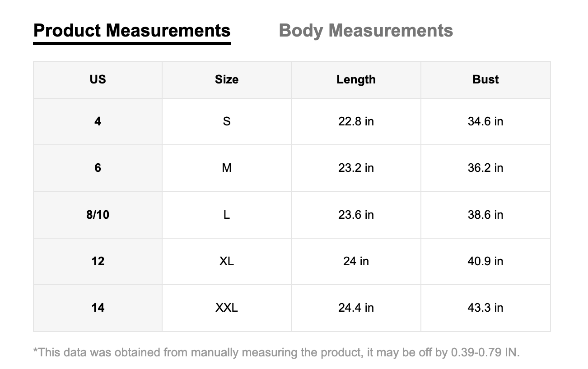Screen dimensions: 588x369
Task: Click the size M cell
Action: [227, 168]
